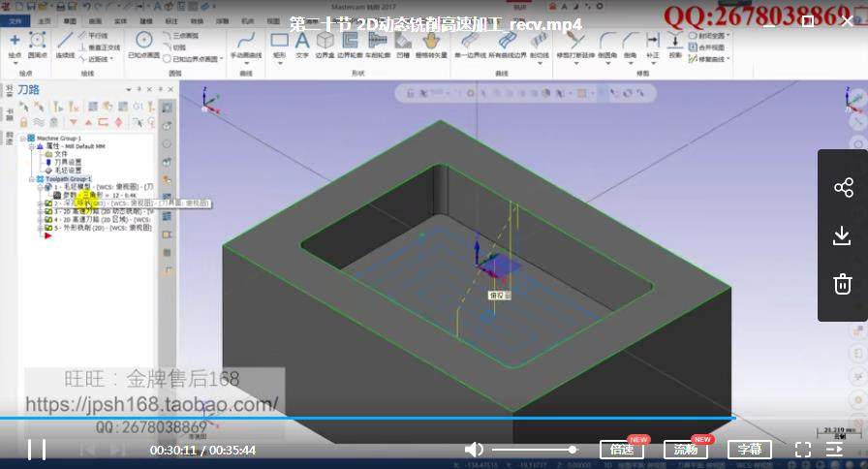Mute the video with speaker icon
The height and width of the screenshot is (469, 868).
tap(474, 450)
